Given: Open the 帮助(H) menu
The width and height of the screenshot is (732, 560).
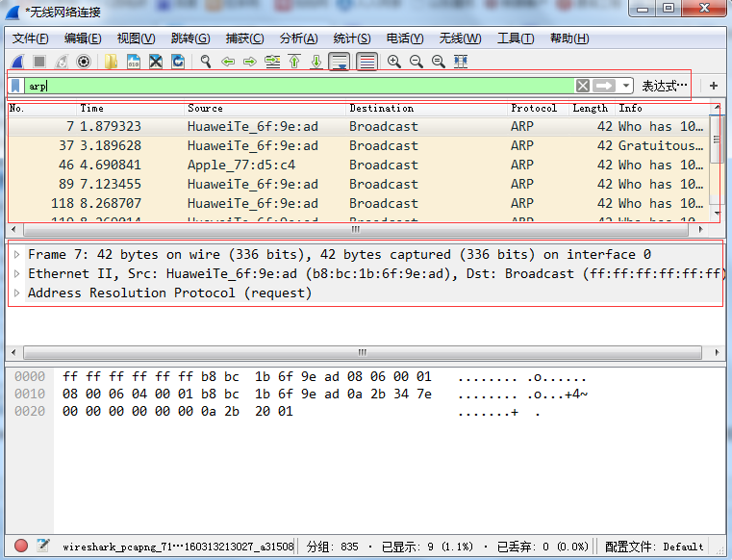Looking at the screenshot, I should click(x=569, y=38).
